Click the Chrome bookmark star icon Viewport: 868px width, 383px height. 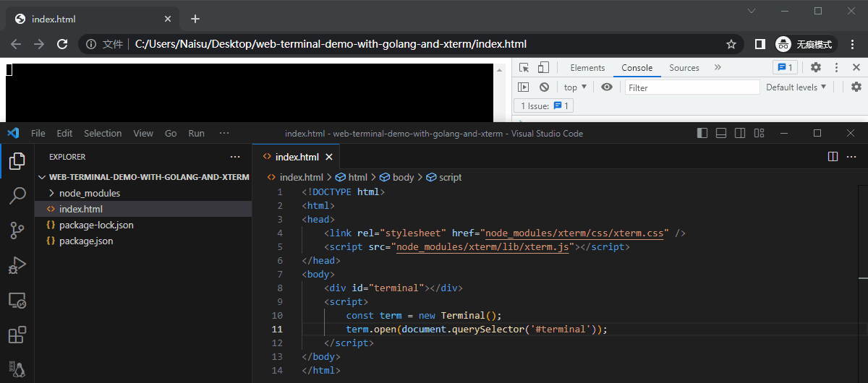(731, 44)
